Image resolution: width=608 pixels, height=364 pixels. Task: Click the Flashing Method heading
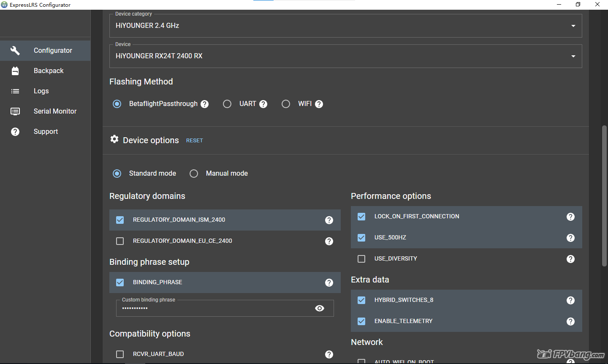coord(141,82)
